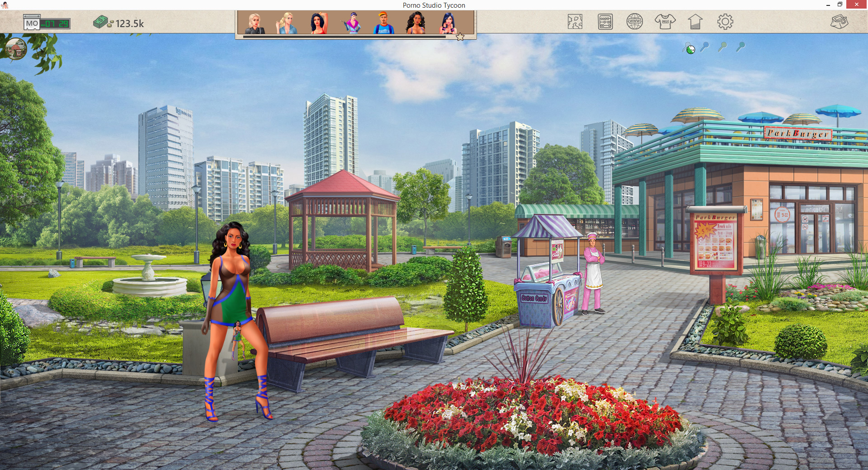868x470 pixels.
Task: Select the first blonde character in black
Action: click(x=255, y=23)
